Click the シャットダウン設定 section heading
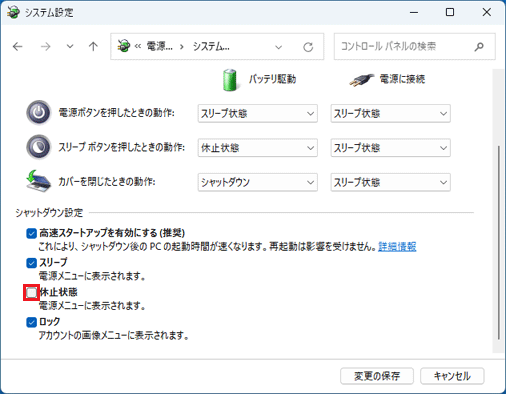Screen dimensions: 506x394 coord(49,213)
